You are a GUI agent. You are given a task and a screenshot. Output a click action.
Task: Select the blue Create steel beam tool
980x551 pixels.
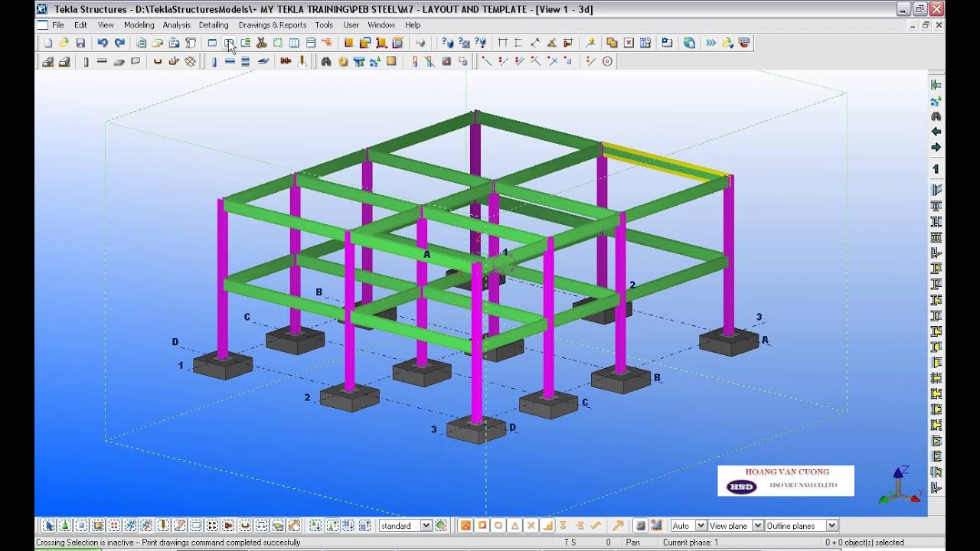[x=230, y=61]
